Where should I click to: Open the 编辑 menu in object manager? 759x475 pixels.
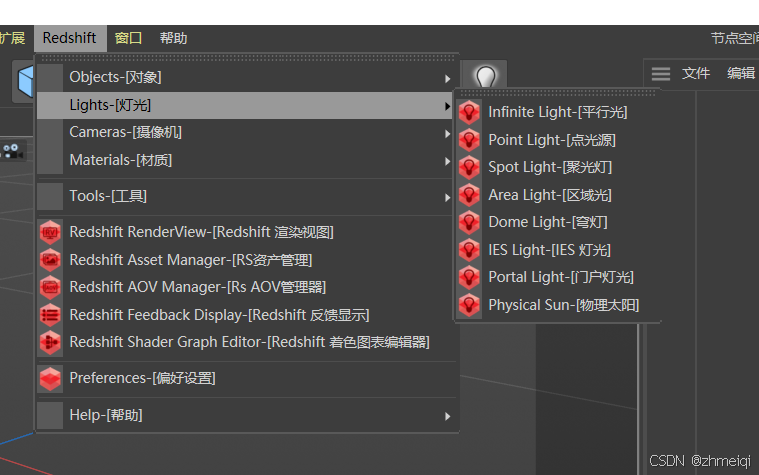(x=741, y=74)
